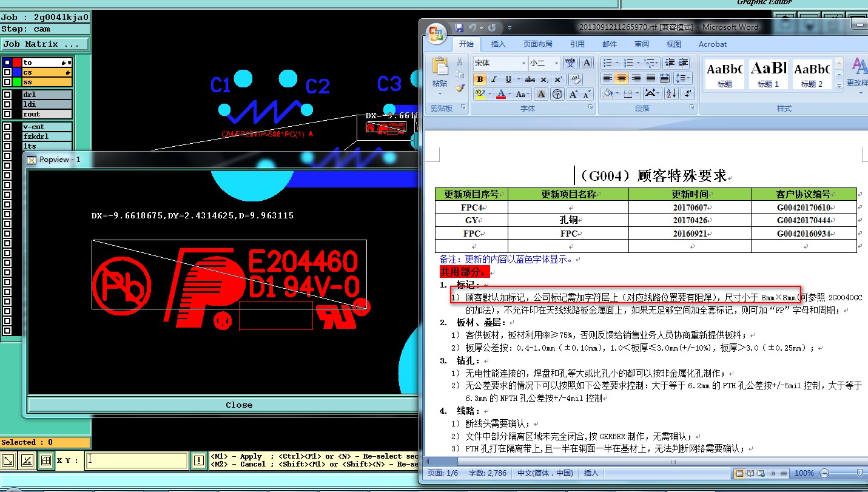This screenshot has width=868, height=492.
Task: Click the Paste clipboard icon
Action: pyautogui.click(x=440, y=66)
